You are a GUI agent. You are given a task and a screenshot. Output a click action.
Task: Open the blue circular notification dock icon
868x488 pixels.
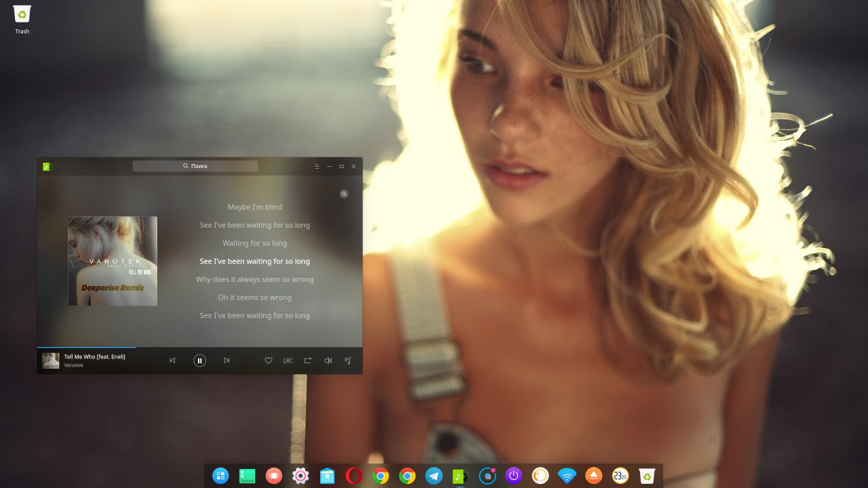[488, 476]
